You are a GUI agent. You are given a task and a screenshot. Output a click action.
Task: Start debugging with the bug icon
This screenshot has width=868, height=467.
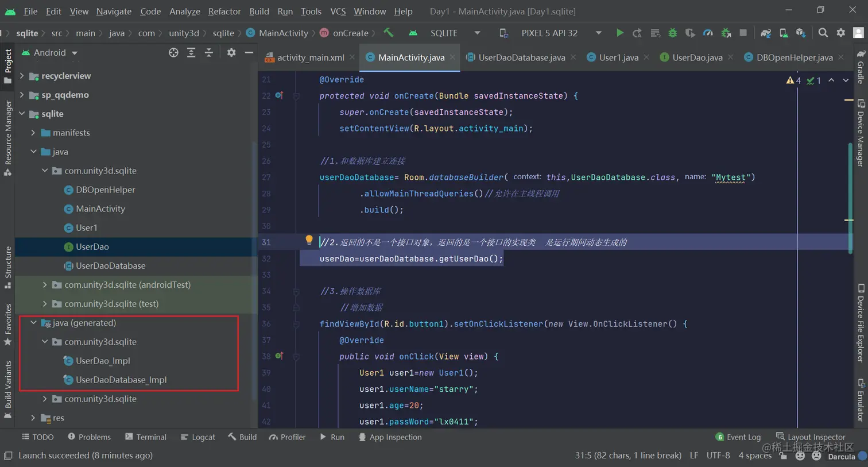[x=672, y=33]
